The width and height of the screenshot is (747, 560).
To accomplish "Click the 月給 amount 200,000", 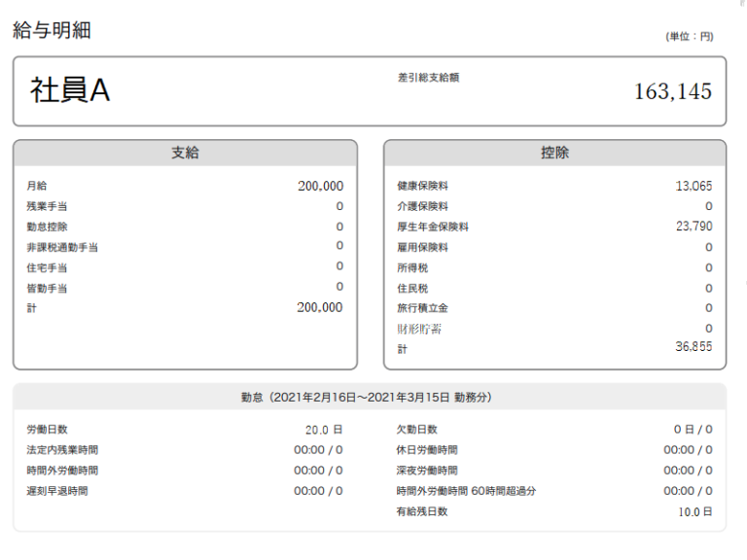I will point(321,187).
